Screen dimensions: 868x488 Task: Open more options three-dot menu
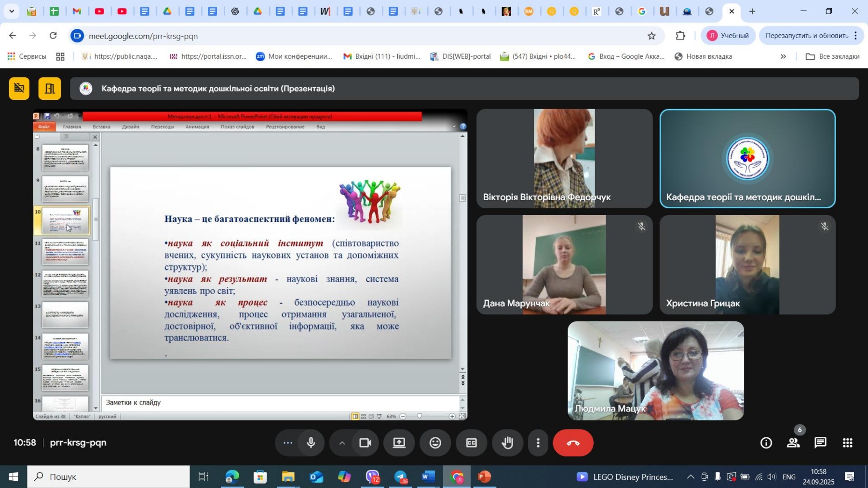538,443
